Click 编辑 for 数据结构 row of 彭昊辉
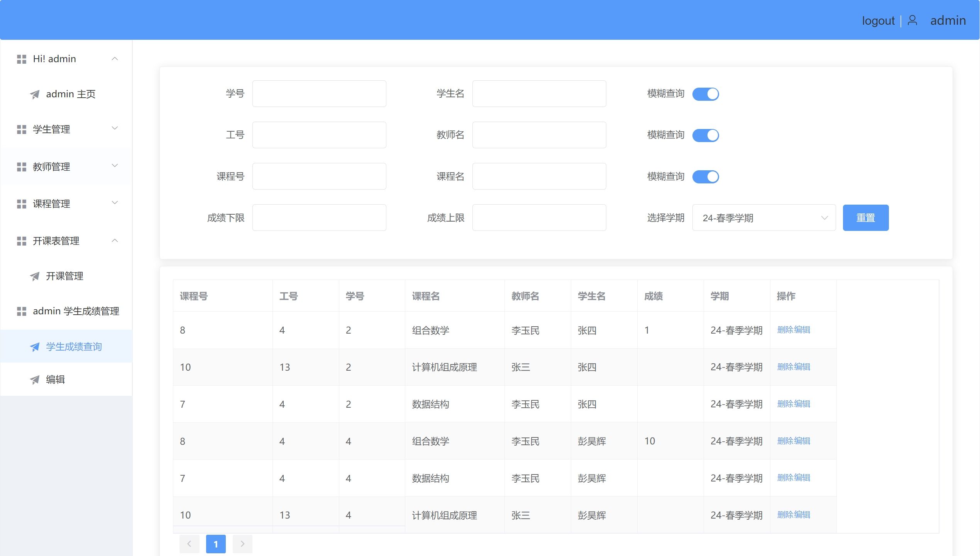This screenshot has height=556, width=980. (x=802, y=478)
